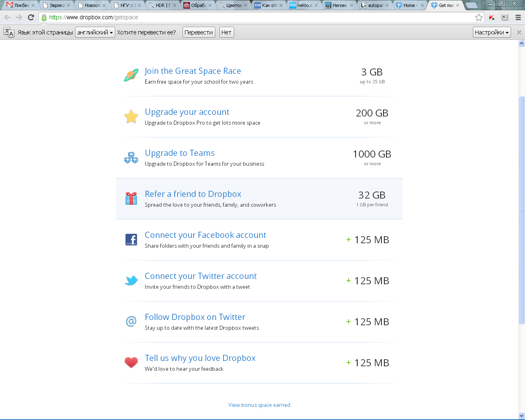This screenshot has height=420, width=525.
Task: Click the address bar with dropbox.com/getspace URL
Action: tap(261, 17)
